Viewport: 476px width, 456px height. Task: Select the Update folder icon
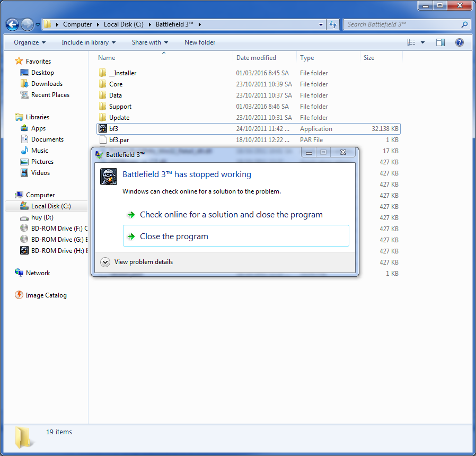point(103,118)
